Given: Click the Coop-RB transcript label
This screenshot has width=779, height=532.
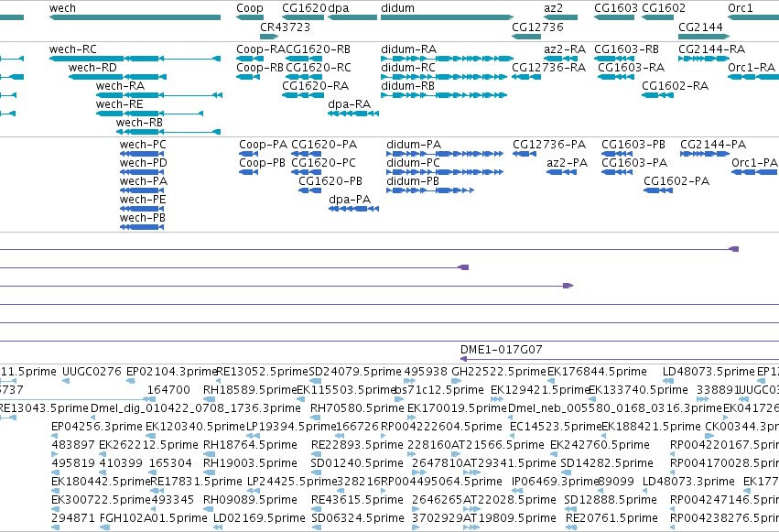Looking at the screenshot, I should click(260, 68).
